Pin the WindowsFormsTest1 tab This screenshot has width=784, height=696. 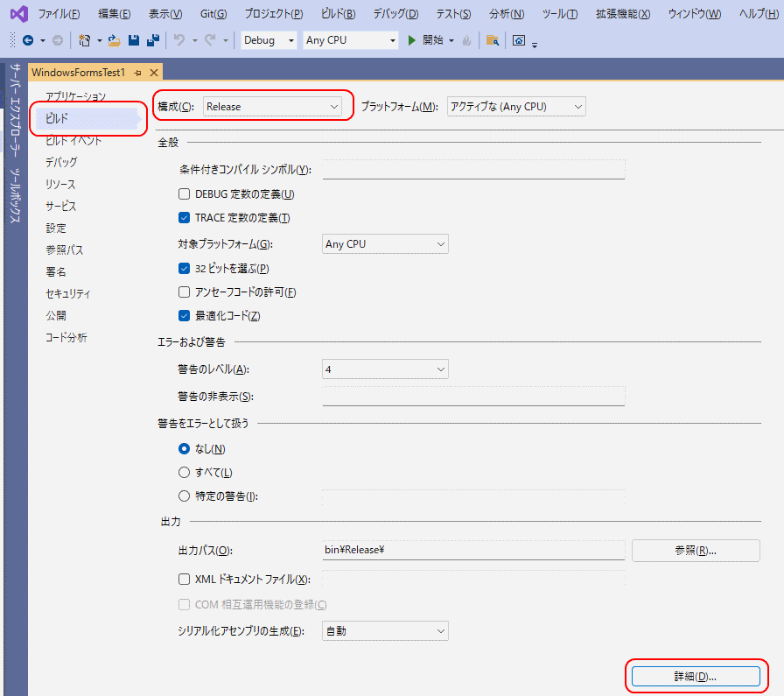click(137, 73)
